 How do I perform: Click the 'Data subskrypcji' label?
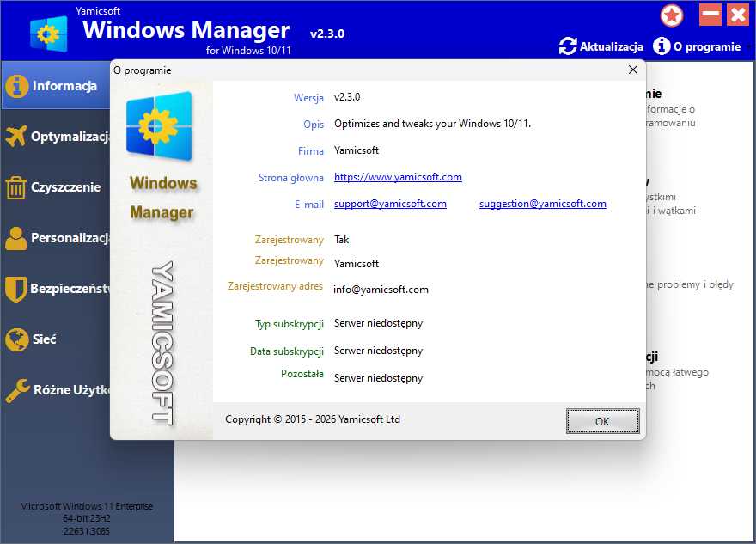coord(286,351)
